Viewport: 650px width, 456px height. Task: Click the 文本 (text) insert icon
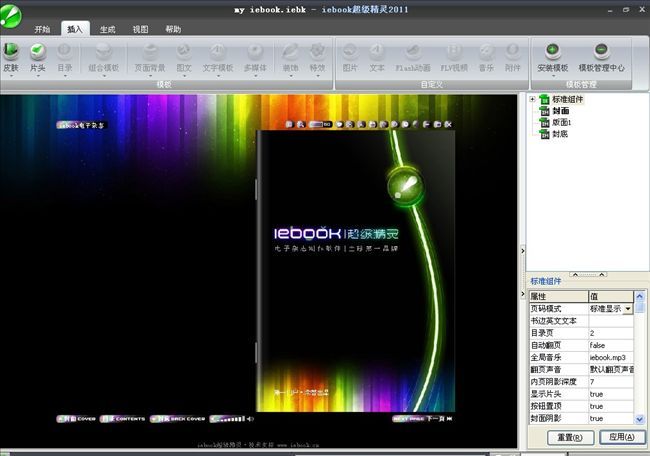[x=376, y=51]
